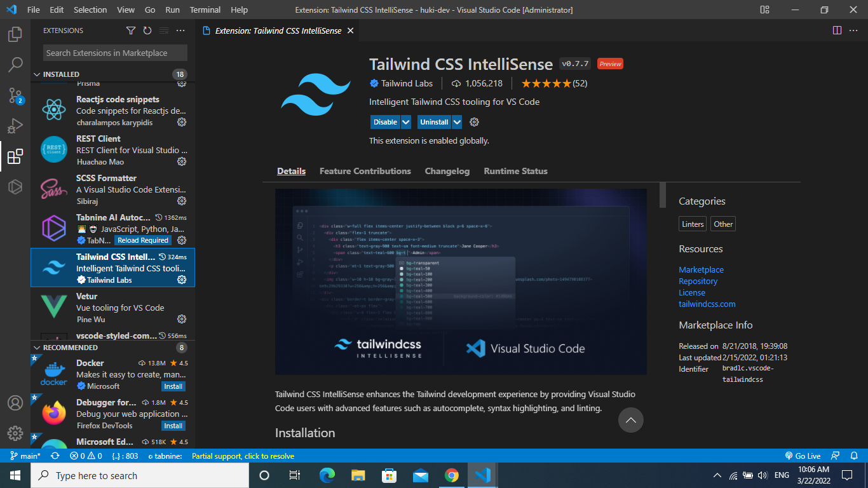Open File Explorer from taskbar
The height and width of the screenshot is (488, 868).
click(358, 475)
